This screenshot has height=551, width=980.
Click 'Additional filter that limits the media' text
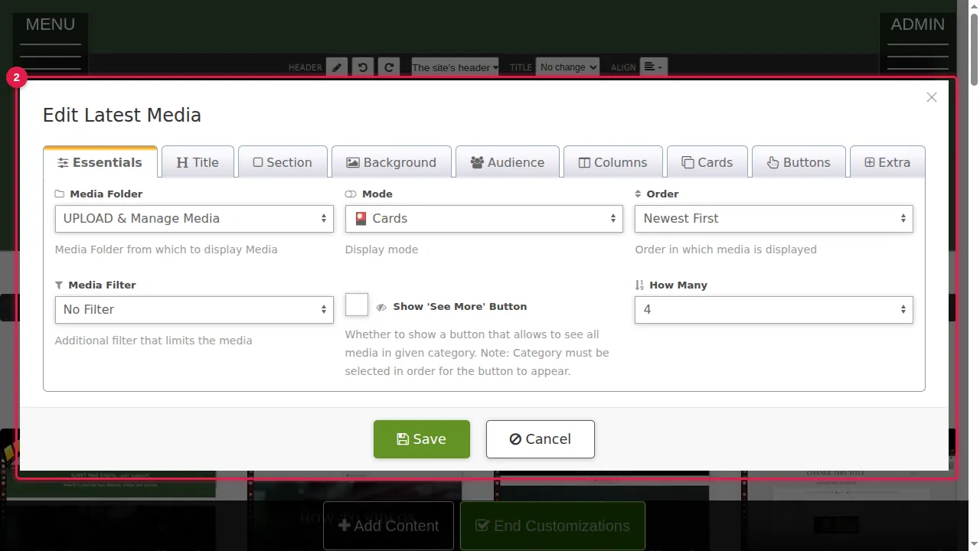click(153, 341)
